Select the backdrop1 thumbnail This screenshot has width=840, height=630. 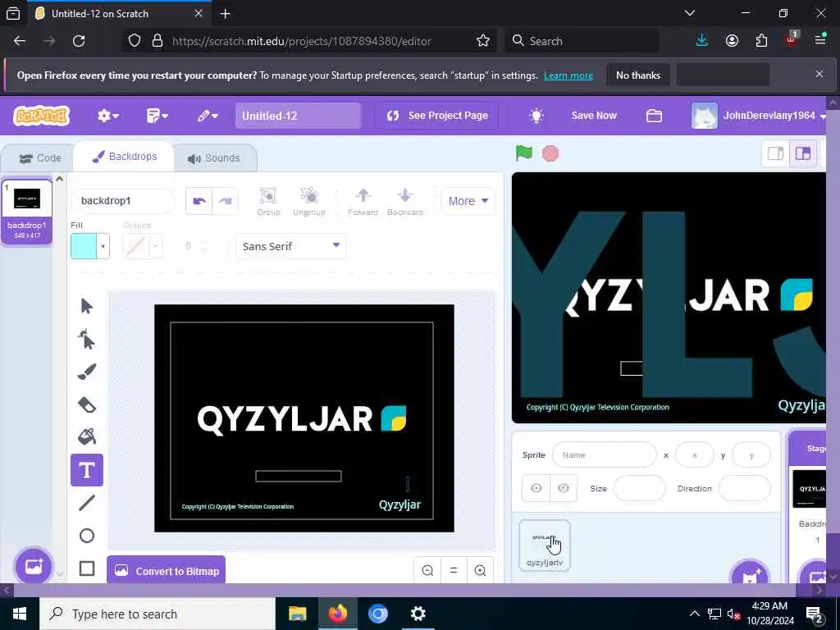[27, 212]
